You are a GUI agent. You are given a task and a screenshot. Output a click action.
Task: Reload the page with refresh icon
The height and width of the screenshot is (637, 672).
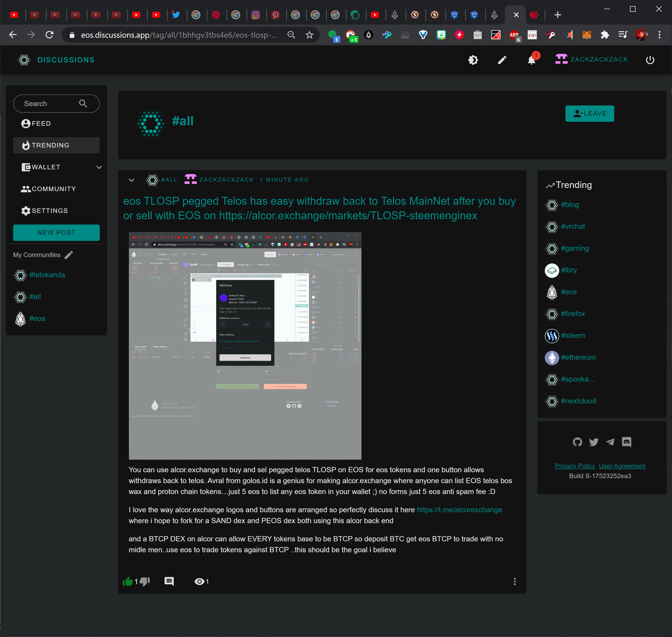[x=50, y=35]
